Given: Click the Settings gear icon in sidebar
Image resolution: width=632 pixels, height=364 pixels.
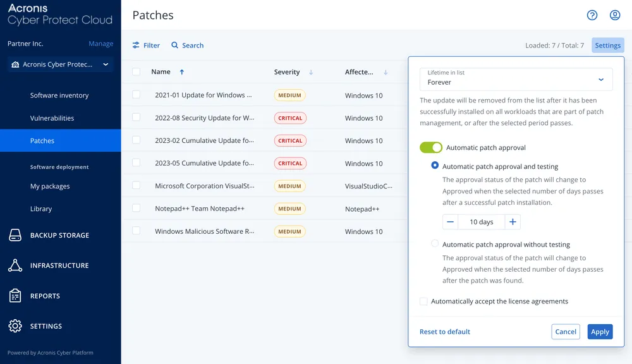Looking at the screenshot, I should pyautogui.click(x=15, y=325).
